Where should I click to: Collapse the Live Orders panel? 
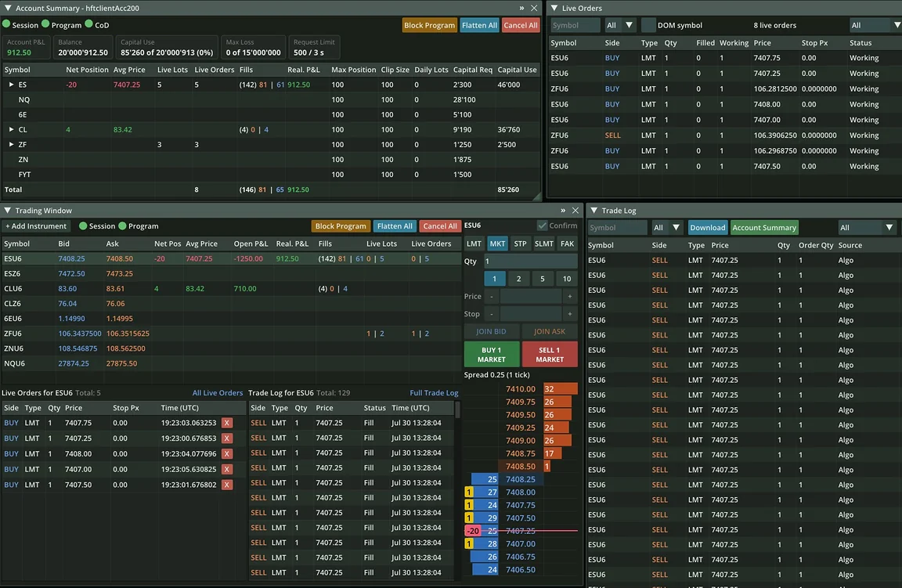pos(554,8)
